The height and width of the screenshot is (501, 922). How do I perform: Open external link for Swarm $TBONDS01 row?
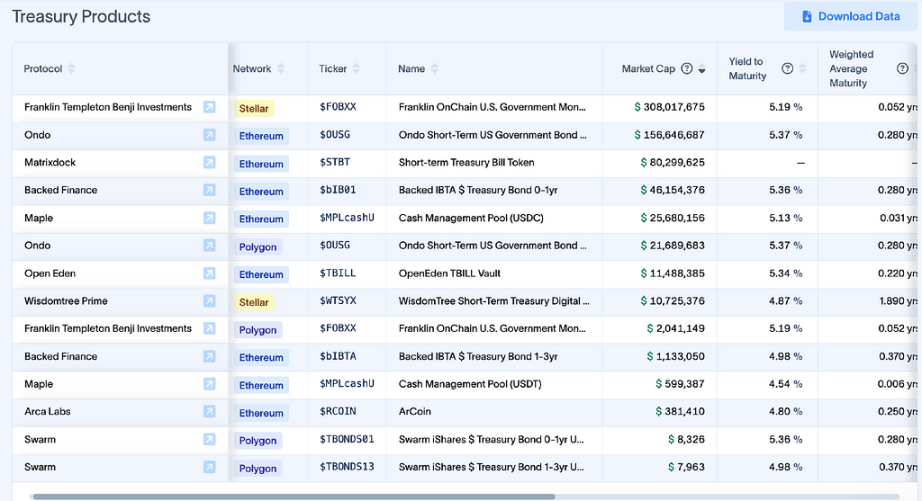tap(209, 439)
